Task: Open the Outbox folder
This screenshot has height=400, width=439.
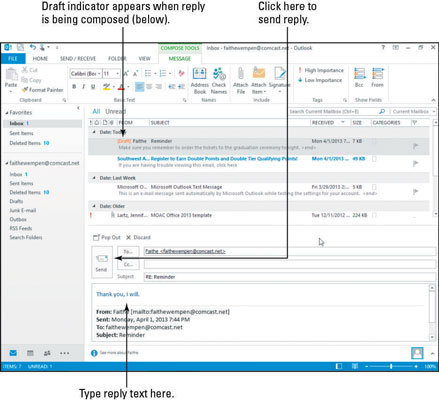Action: point(18,219)
